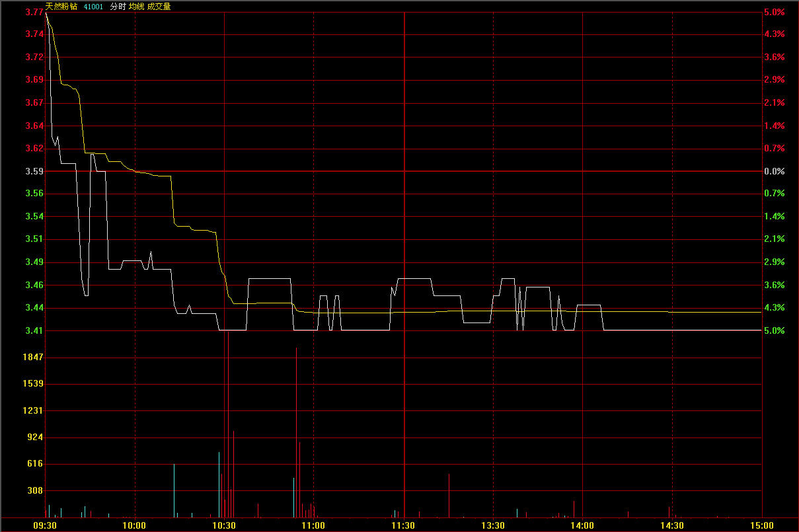Select the 13:30 time axis label

click(x=493, y=525)
